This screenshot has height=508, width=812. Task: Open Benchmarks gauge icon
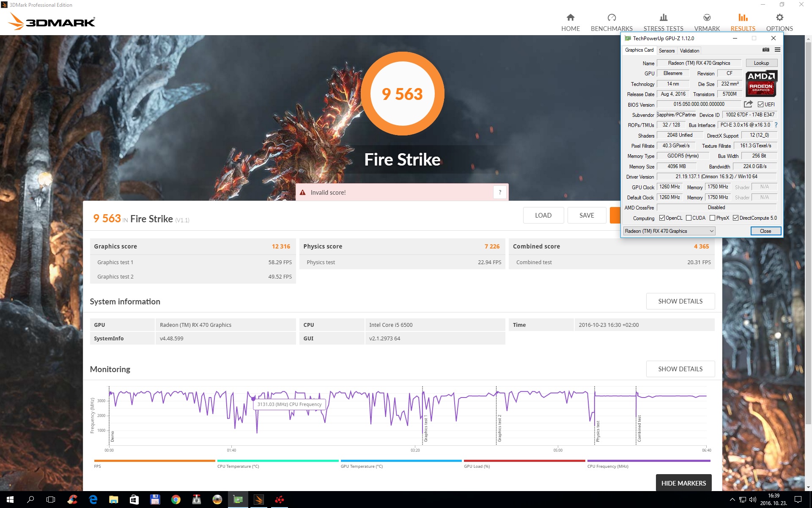(612, 18)
